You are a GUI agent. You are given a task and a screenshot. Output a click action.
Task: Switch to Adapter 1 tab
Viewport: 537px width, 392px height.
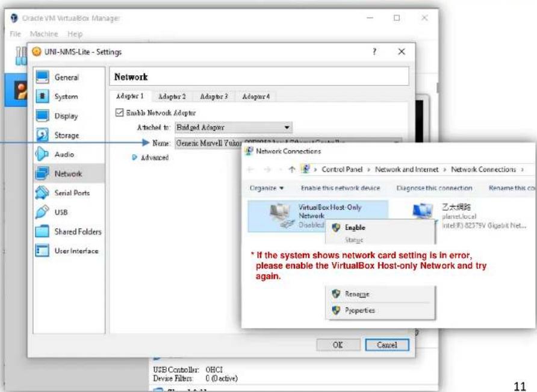[x=130, y=96]
